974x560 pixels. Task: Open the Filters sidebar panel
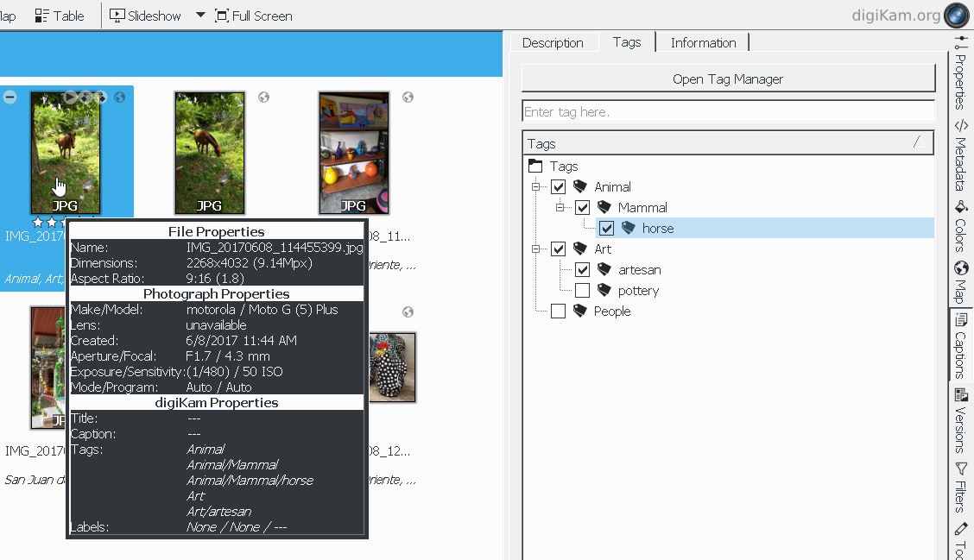point(960,488)
